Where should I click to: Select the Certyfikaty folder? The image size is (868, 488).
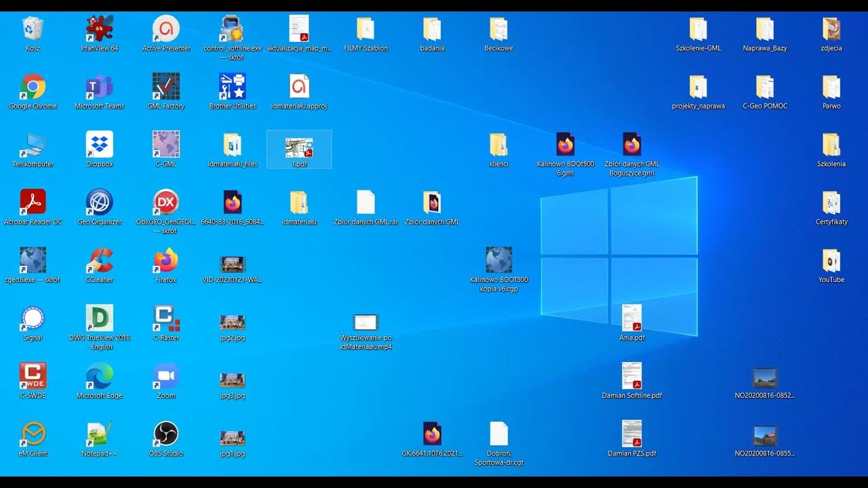pos(831,203)
